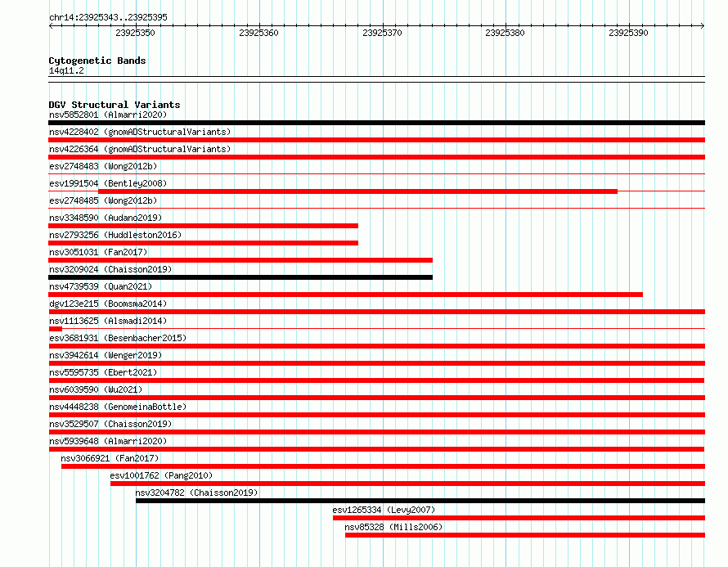
Task: Click nsv3942614 (Wenger2019) label
Action: point(106,355)
